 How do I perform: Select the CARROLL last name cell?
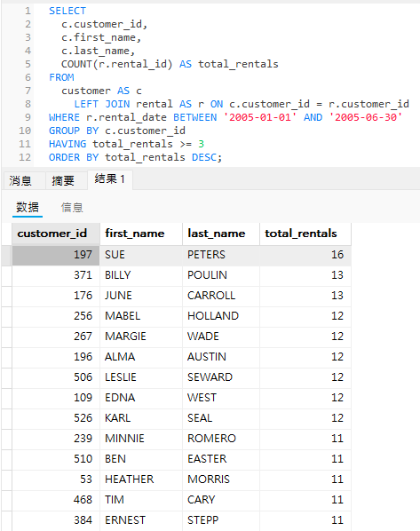[221, 296]
